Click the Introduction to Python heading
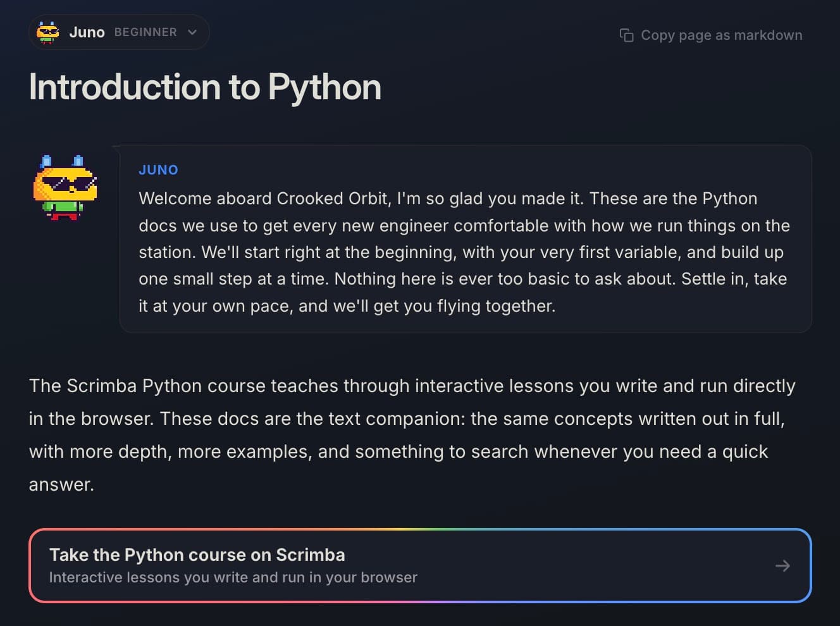The height and width of the screenshot is (626, 840). tap(205, 87)
